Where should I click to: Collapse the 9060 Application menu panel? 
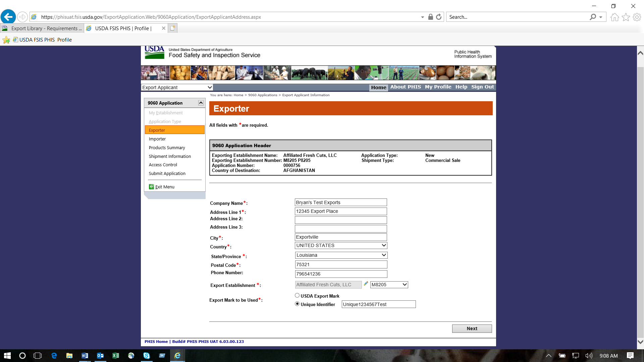coord(201,103)
